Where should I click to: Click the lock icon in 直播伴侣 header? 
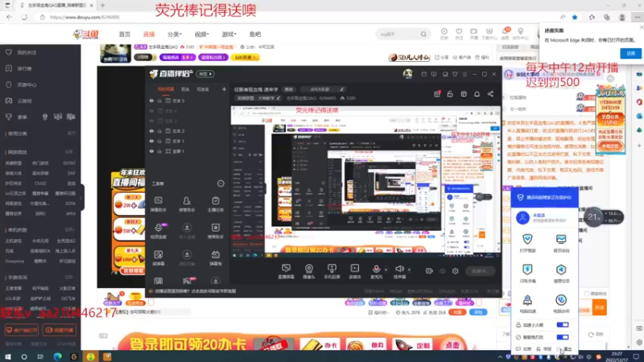pyautogui.click(x=450, y=94)
